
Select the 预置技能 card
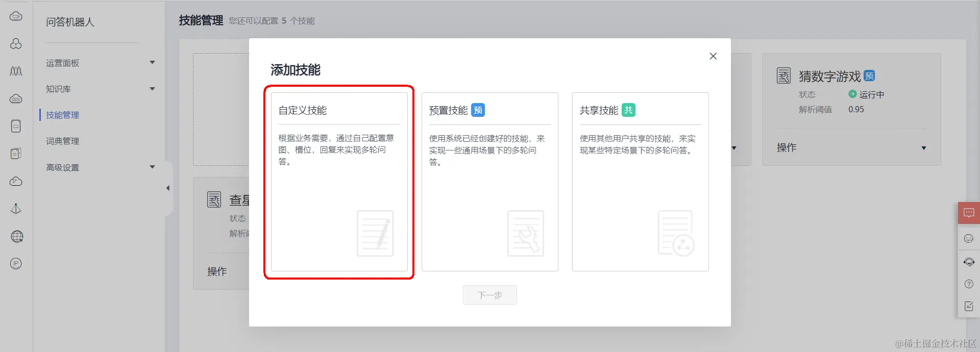click(490, 182)
